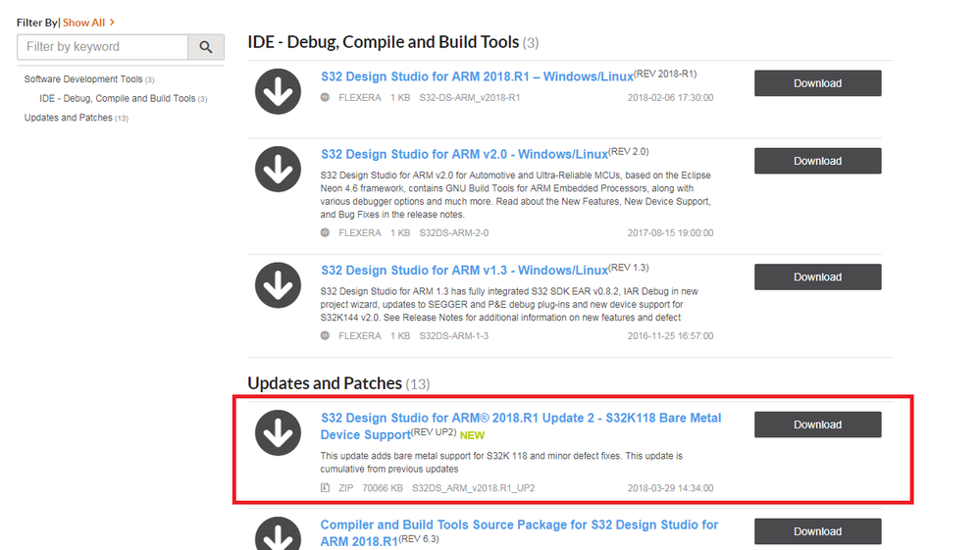The width and height of the screenshot is (980, 550).
Task: Click download arrow icon for Compiler and Build Tools
Action: [279, 534]
